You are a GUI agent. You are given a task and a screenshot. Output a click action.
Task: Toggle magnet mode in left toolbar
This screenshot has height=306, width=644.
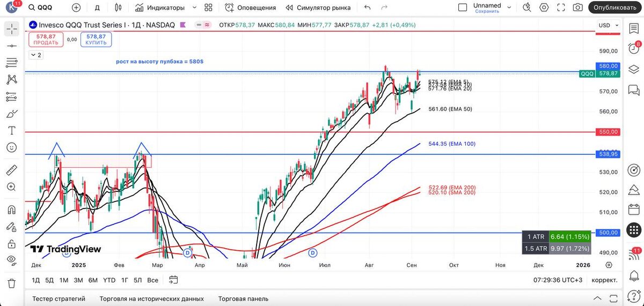[x=11, y=210]
